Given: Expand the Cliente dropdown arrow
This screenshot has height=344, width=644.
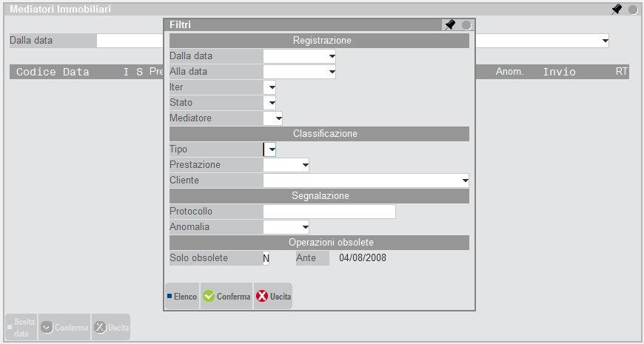Looking at the screenshot, I should click(x=465, y=180).
